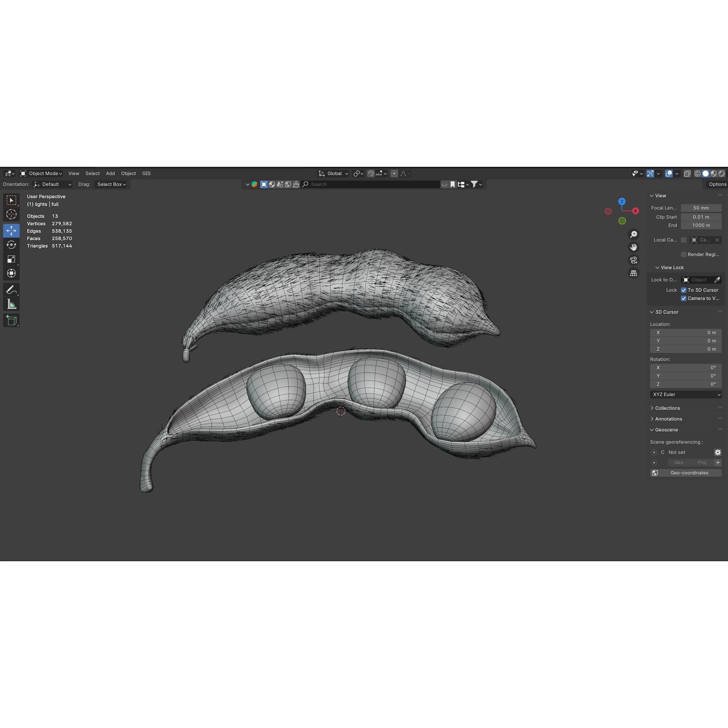Select the Cursor tool
This screenshot has width=728, height=728.
coord(11,214)
